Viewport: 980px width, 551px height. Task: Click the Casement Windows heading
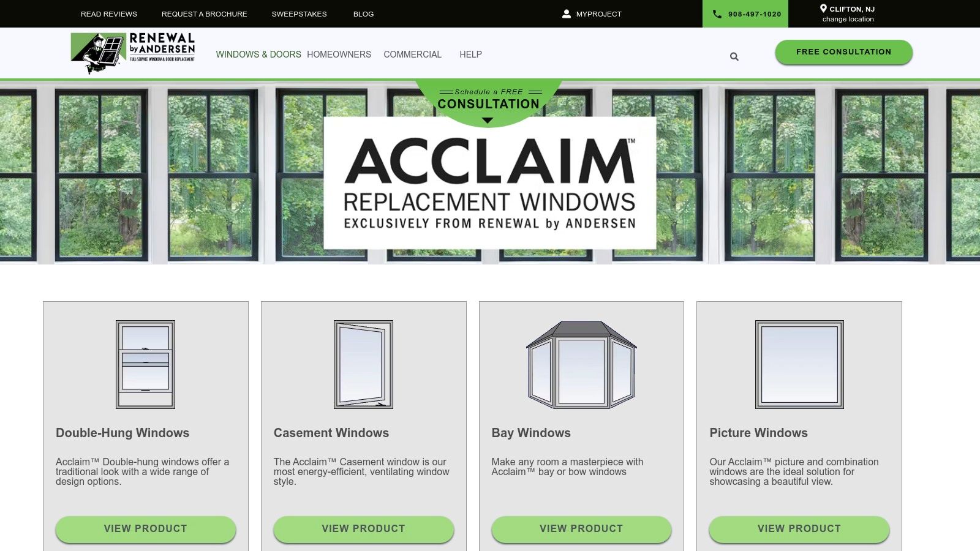point(331,433)
